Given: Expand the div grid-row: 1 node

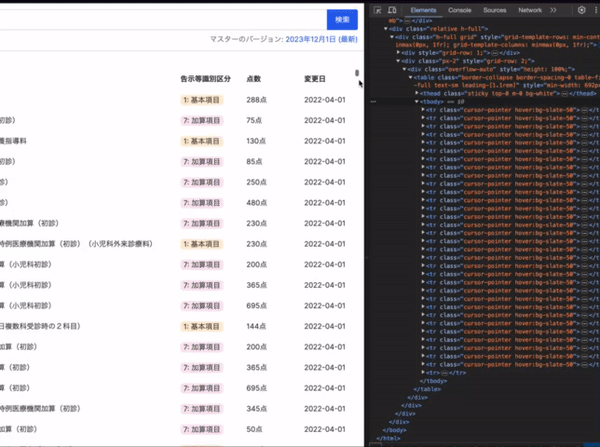Looking at the screenshot, I should point(398,52).
